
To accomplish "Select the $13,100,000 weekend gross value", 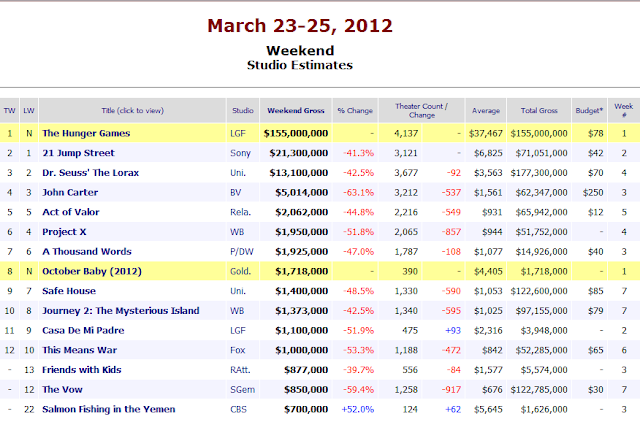I will coord(299,173).
